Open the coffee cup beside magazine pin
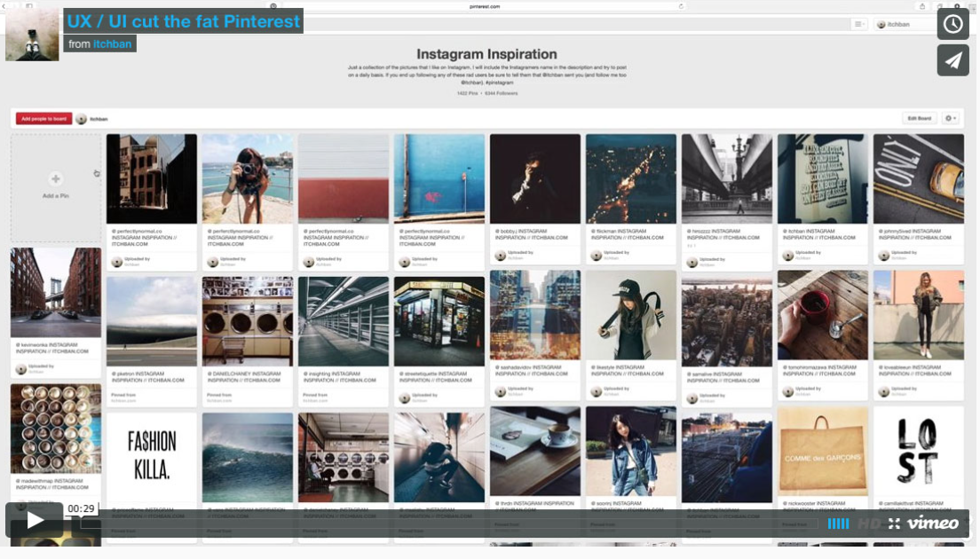980x559 pixels. [x=535, y=451]
